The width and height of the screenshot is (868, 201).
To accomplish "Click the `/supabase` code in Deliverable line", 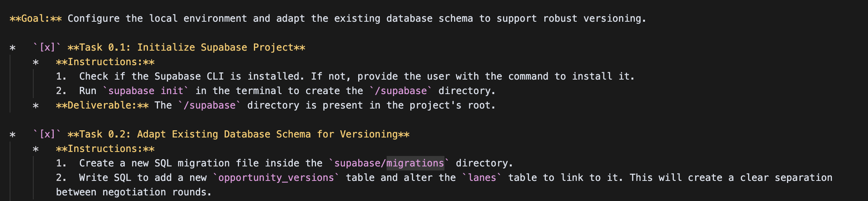I will point(209,105).
